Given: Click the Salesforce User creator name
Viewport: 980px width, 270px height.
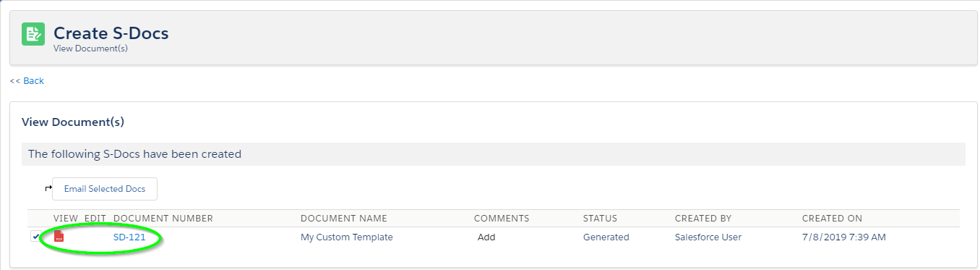Looking at the screenshot, I should pos(708,237).
